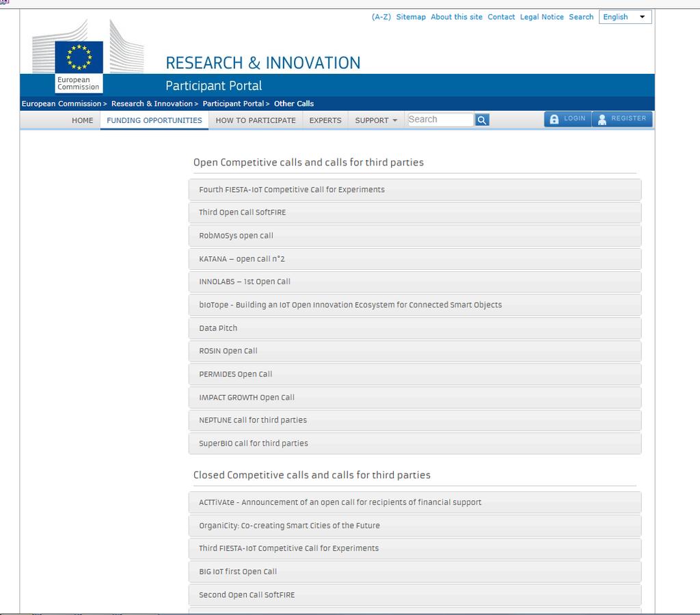
Task: Expand the bIoTope IoT Open Innovation row
Action: (415, 305)
